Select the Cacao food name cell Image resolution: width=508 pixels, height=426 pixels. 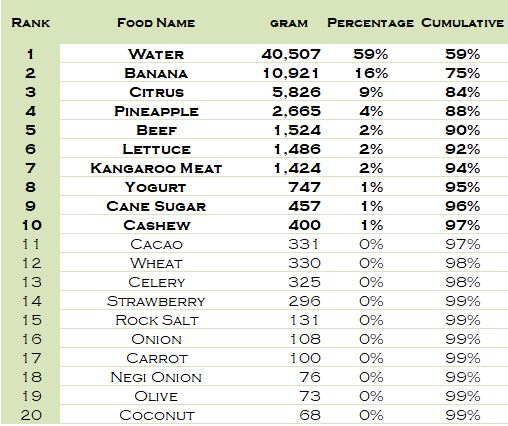(x=156, y=244)
